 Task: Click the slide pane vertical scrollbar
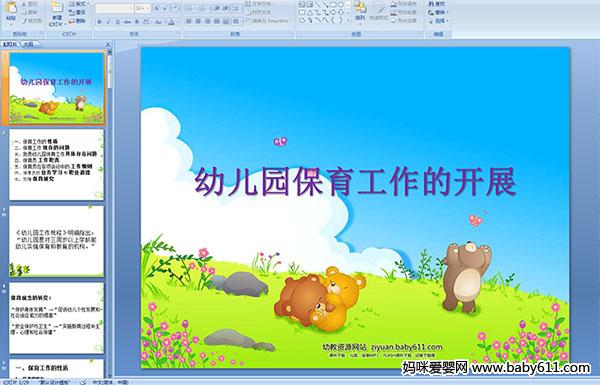[x=110, y=210]
